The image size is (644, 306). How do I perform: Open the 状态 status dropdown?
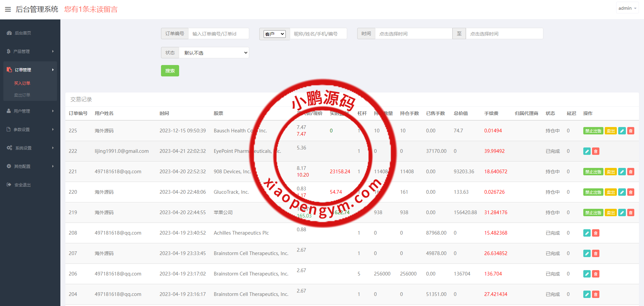pos(214,53)
